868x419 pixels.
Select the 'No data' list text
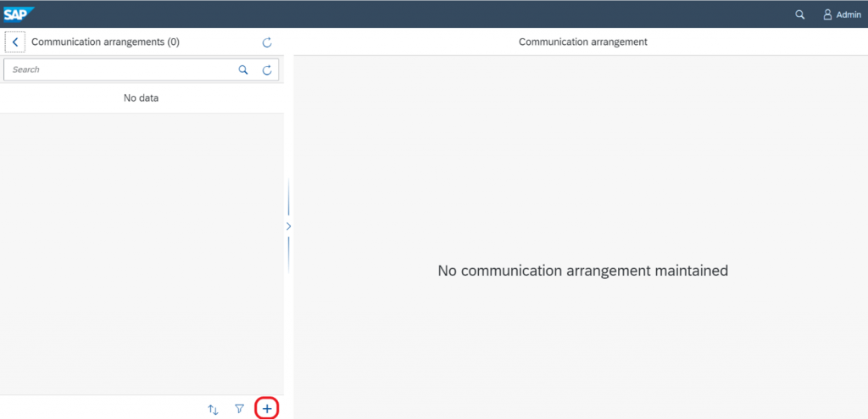pos(142,98)
